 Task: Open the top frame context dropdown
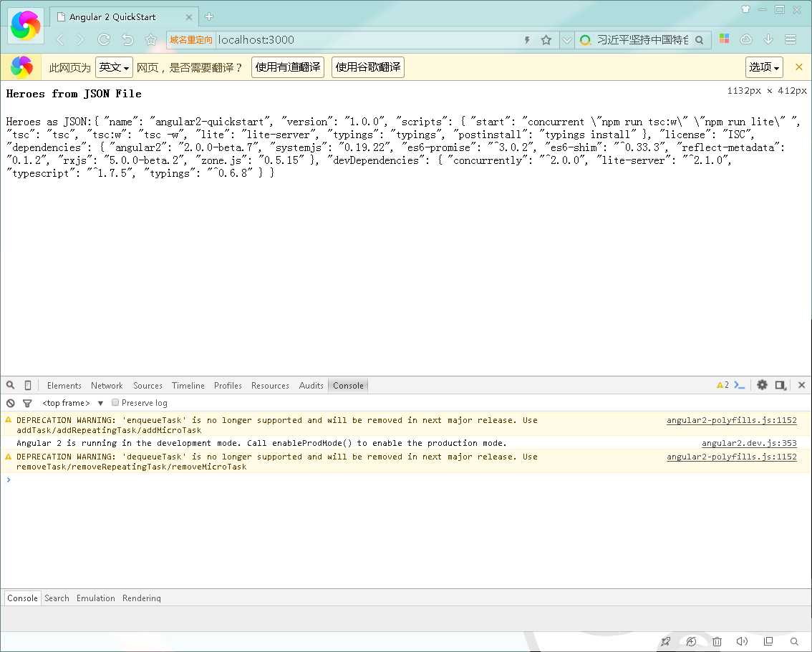point(72,403)
